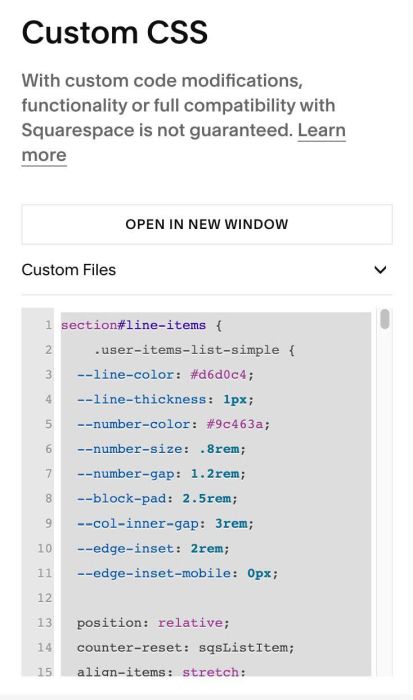Click the --block-pad property
This screenshot has height=700, width=413.
(121, 498)
